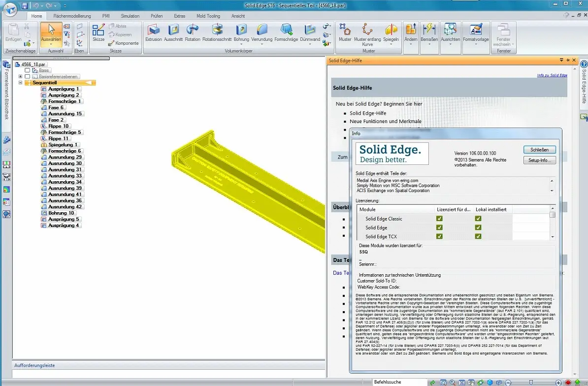Open the Auswählen dropdown arrow

pos(51,44)
